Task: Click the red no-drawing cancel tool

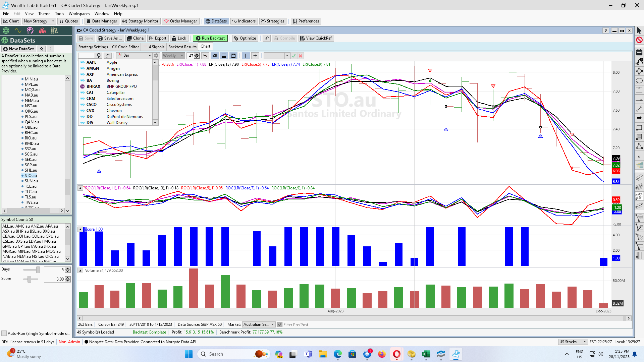Action: point(639,40)
